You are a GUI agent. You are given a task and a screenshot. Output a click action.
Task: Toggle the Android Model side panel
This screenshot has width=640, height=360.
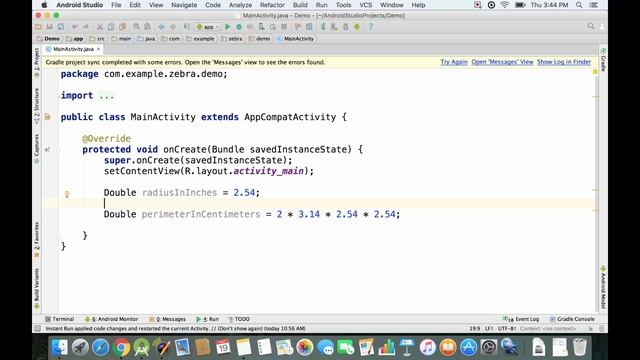tap(603, 287)
